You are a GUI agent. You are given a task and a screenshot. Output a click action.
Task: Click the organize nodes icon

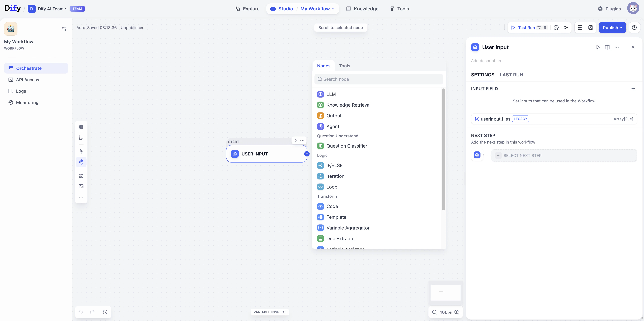coord(81,176)
